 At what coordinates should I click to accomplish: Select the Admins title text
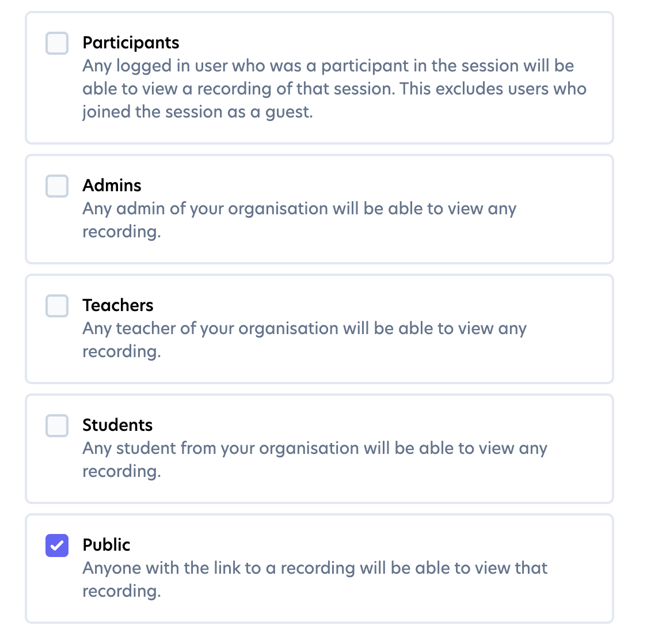click(112, 185)
